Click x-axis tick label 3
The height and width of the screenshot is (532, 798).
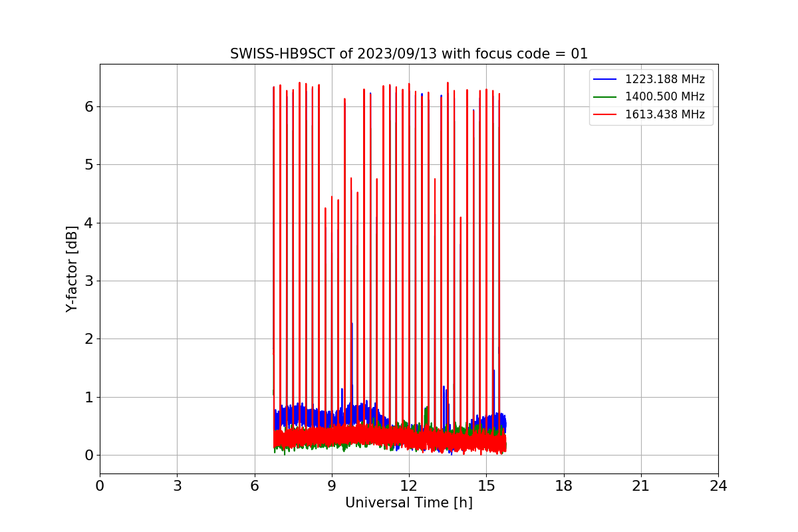coord(177,486)
